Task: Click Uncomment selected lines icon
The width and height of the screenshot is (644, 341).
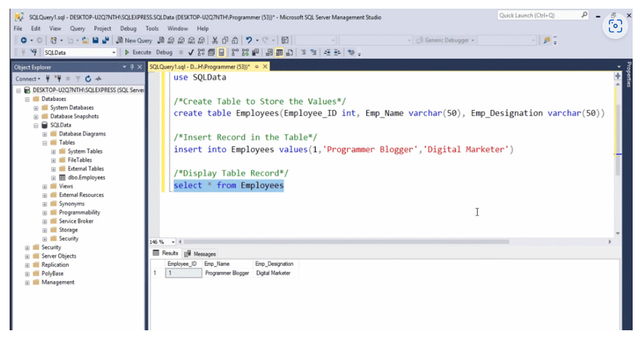Action: [x=313, y=52]
